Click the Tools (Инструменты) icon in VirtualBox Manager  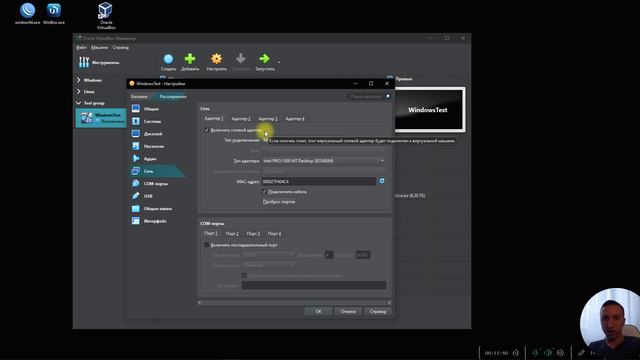point(84,62)
